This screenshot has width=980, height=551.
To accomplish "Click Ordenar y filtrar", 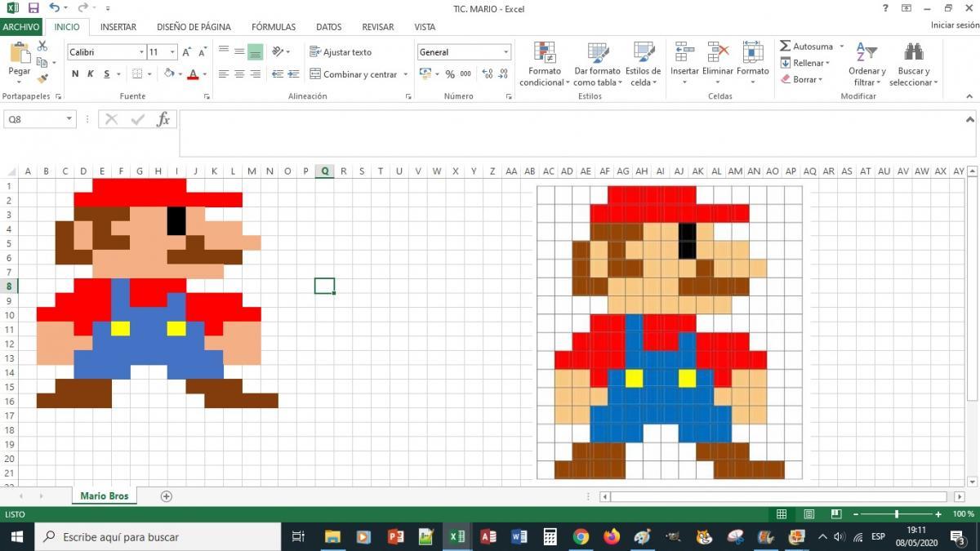I will click(x=867, y=64).
